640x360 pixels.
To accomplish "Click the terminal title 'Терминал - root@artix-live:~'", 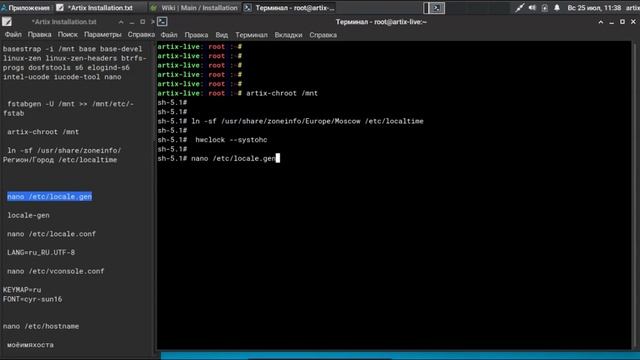I will pos(381,22).
